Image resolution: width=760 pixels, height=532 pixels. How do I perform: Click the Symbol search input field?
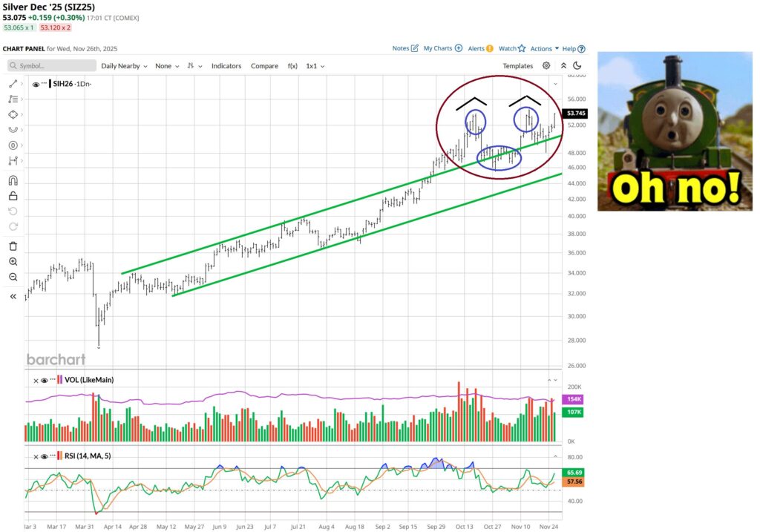pyautogui.click(x=50, y=66)
